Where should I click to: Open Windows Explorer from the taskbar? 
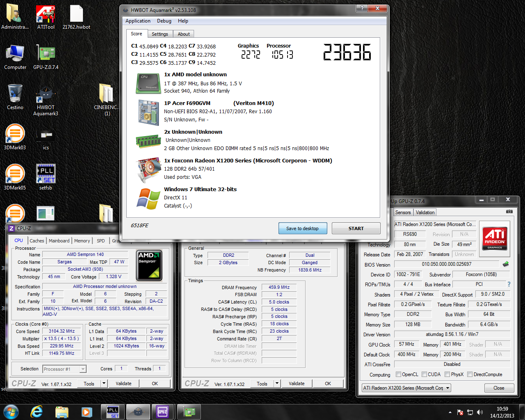pos(62,411)
